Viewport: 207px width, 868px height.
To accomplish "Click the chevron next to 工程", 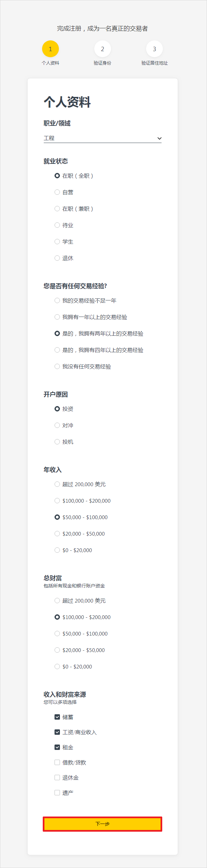I will 159,138.
